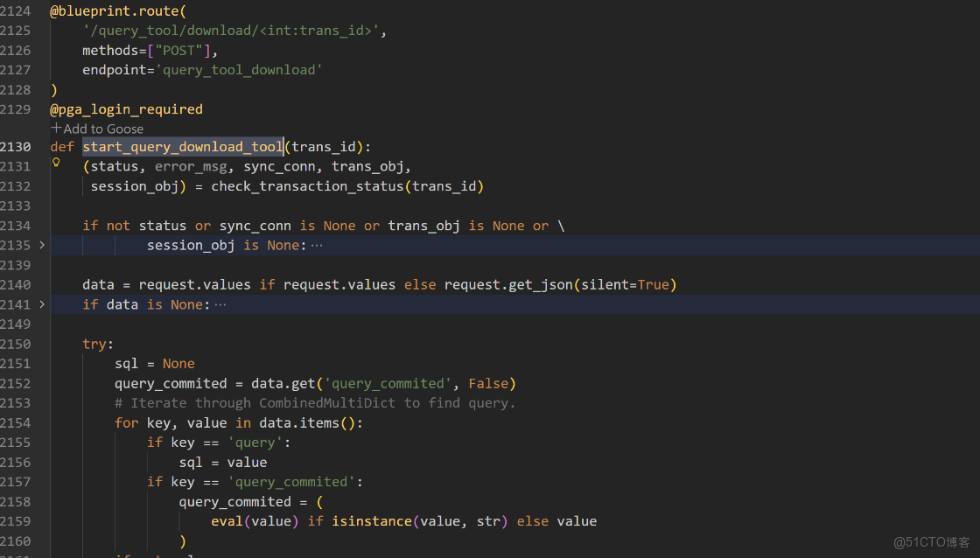
Task: Click the query_commited string on line 2152
Action: (388, 383)
